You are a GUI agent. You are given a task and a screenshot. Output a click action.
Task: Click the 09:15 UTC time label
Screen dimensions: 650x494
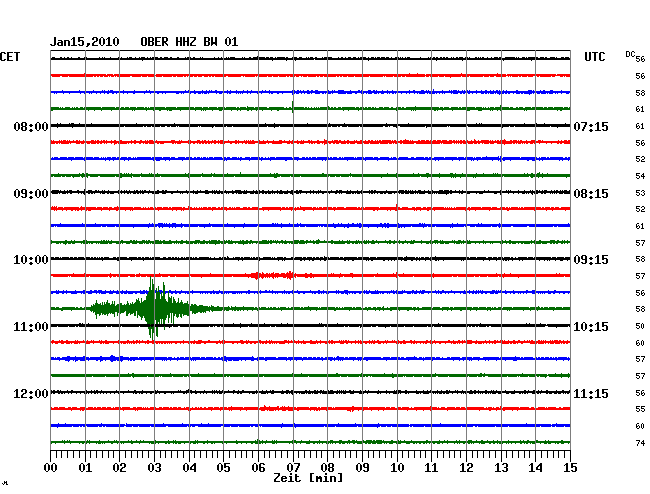click(x=591, y=260)
